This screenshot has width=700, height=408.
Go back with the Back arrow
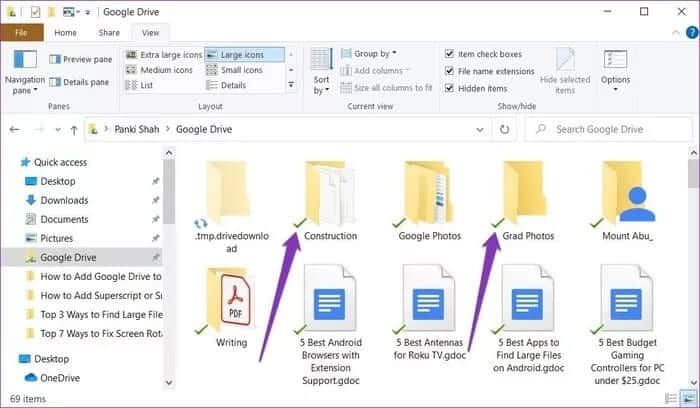(14, 129)
